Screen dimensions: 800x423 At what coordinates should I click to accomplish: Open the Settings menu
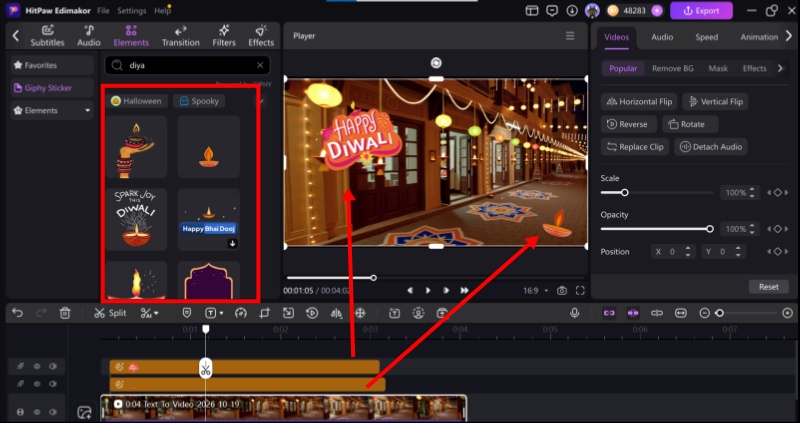132,10
